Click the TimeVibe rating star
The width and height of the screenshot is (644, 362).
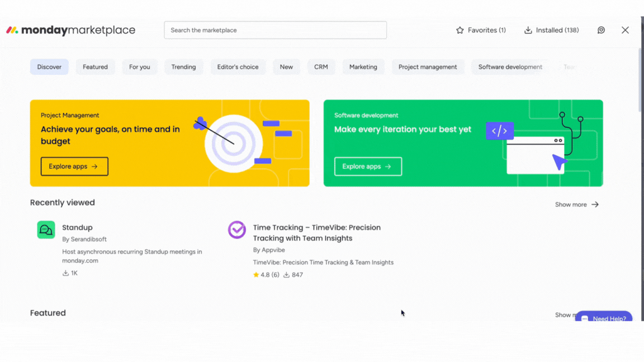tap(256, 275)
